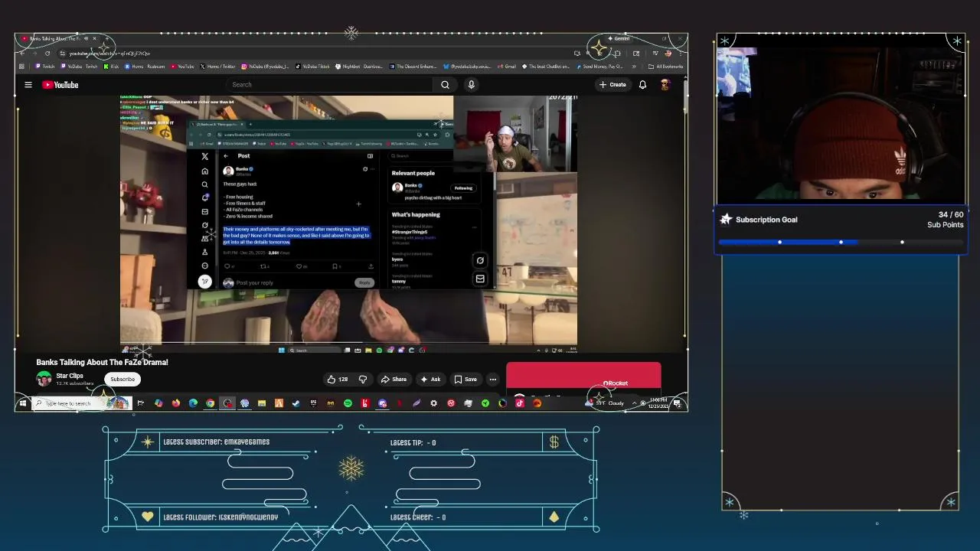
Task: Open the weather Cloudy widget on taskbar
Action: coord(605,403)
